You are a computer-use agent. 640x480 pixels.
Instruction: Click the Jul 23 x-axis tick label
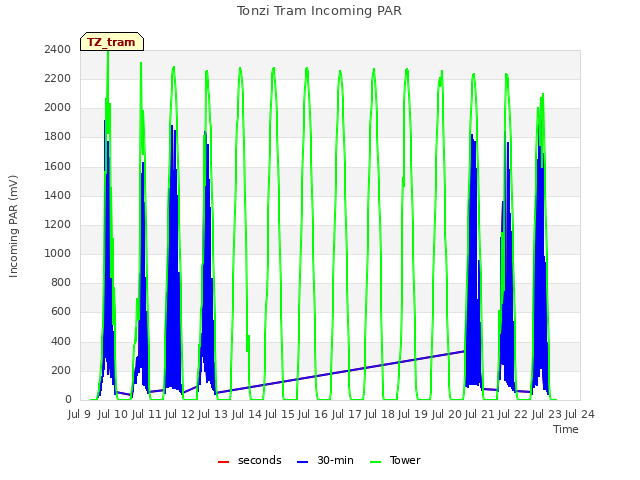tap(547, 415)
